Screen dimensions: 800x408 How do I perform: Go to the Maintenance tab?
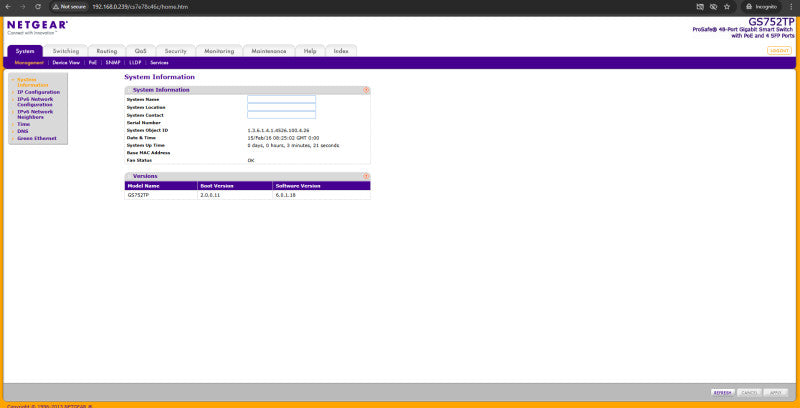[x=269, y=51]
